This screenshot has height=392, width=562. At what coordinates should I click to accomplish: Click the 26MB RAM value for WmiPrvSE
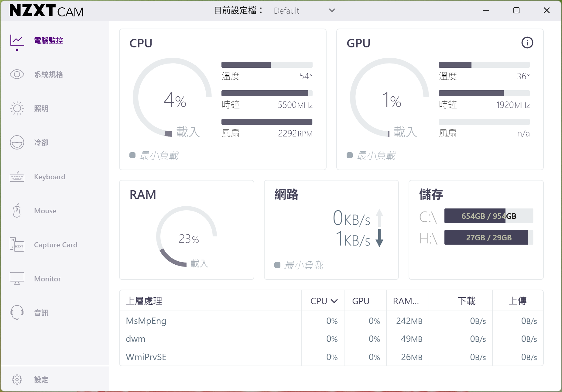pyautogui.click(x=412, y=357)
